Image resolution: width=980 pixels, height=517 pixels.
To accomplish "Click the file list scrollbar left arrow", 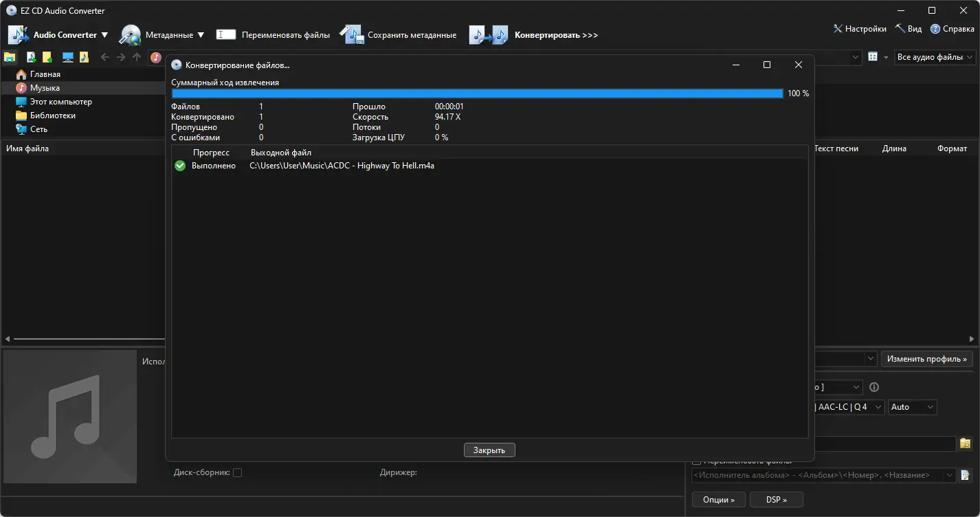I will coord(8,339).
